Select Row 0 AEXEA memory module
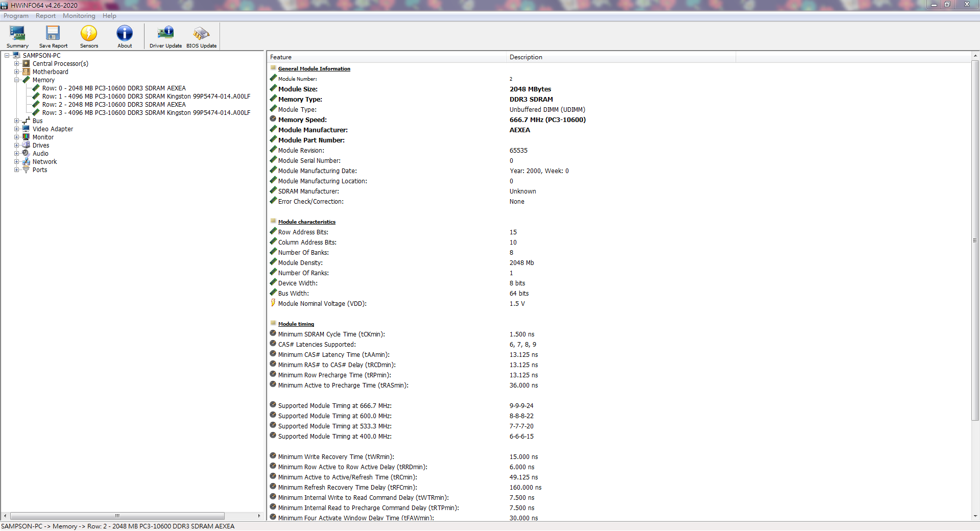The height and width of the screenshot is (531, 980). (x=114, y=88)
